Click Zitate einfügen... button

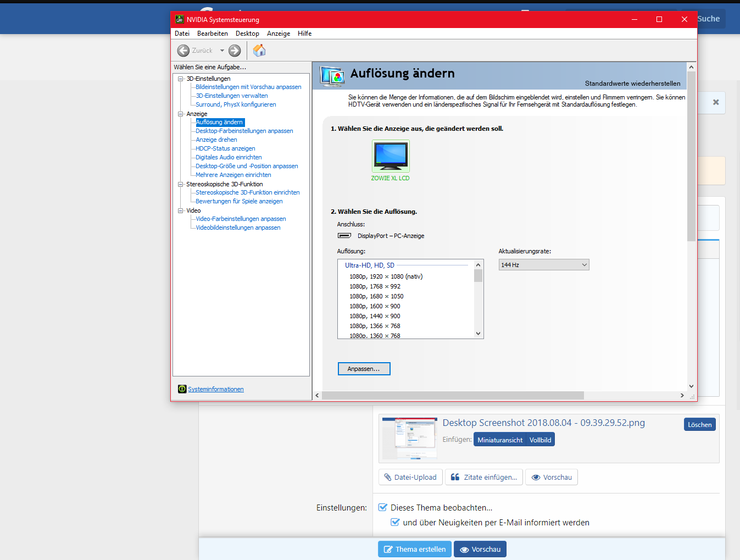pyautogui.click(x=484, y=477)
